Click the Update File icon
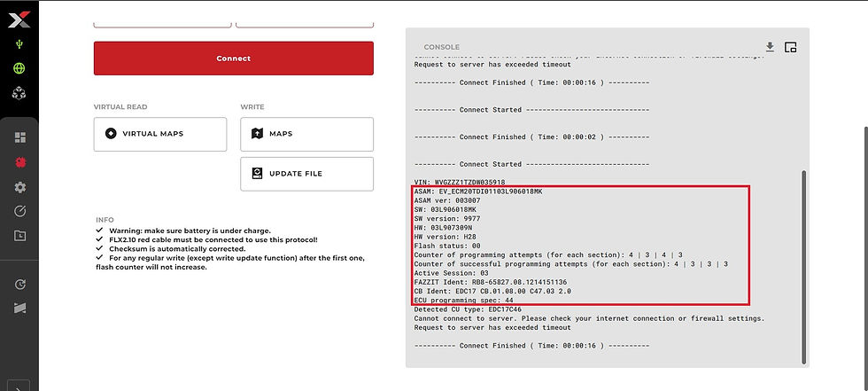868x391 pixels. click(257, 174)
